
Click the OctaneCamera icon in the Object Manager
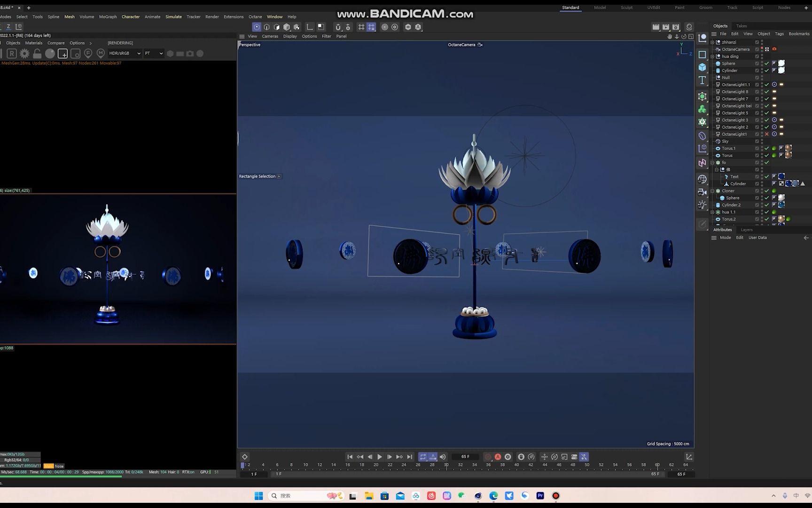click(718, 49)
